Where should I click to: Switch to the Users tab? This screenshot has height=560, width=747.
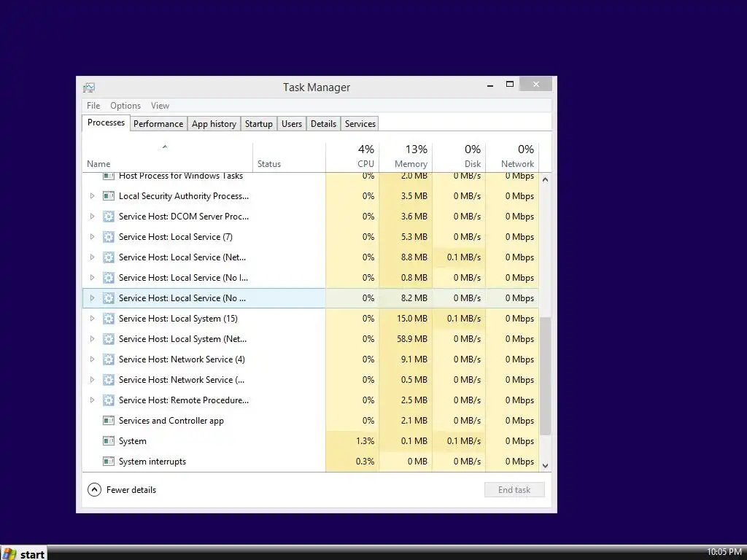(x=292, y=124)
